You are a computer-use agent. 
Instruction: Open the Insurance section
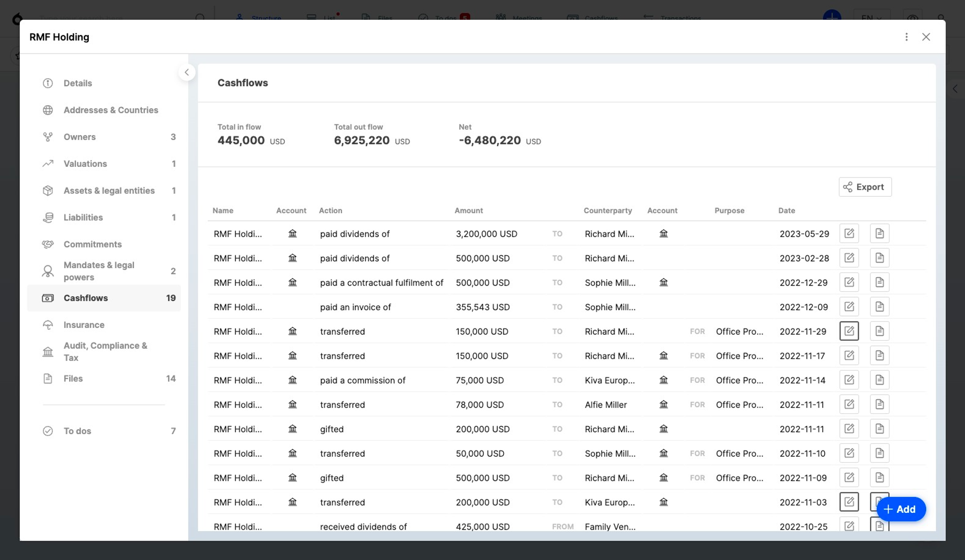(x=104, y=325)
